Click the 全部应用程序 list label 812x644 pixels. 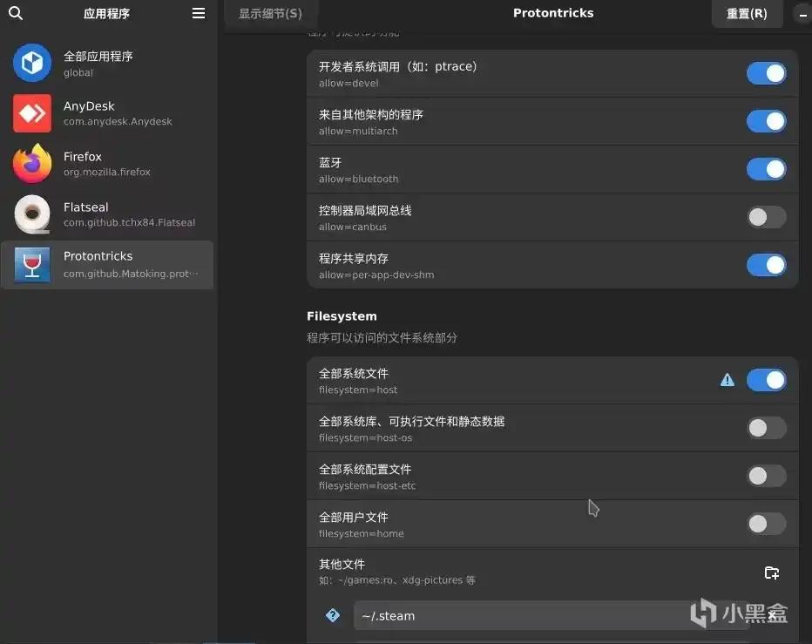(98, 56)
